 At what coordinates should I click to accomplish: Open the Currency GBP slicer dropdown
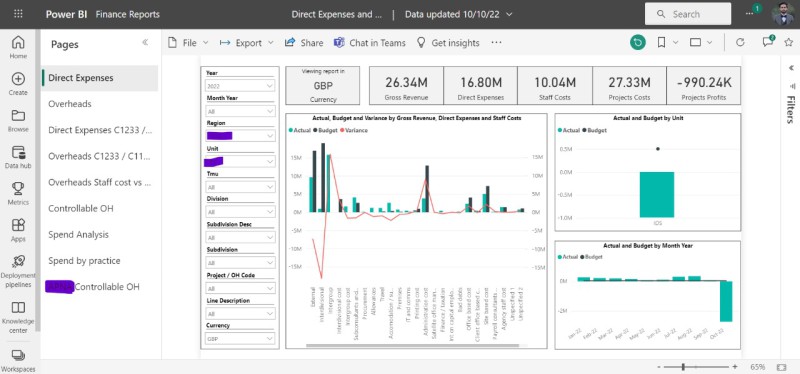[240, 338]
